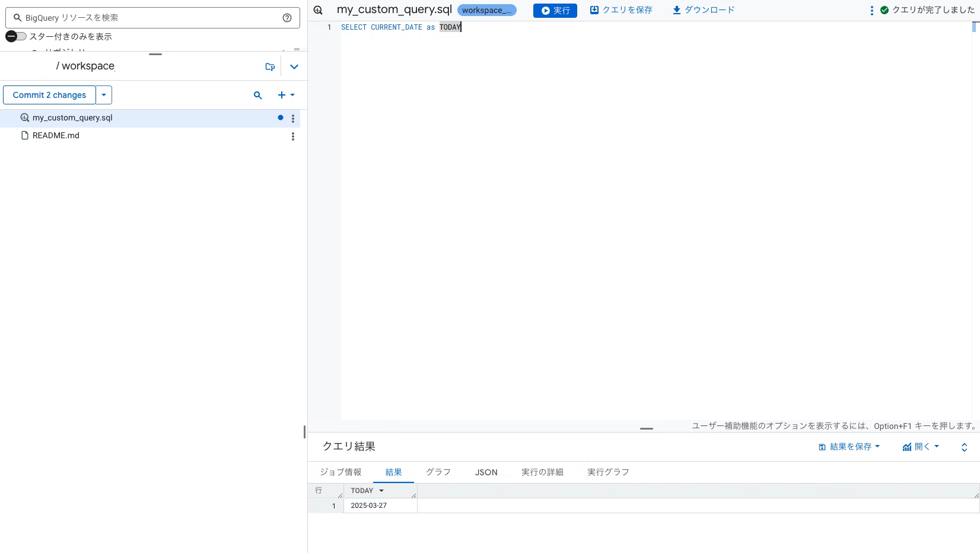Viewport: 980px width, 553px height.
Task: Select README.md in file list
Action: [150, 136]
